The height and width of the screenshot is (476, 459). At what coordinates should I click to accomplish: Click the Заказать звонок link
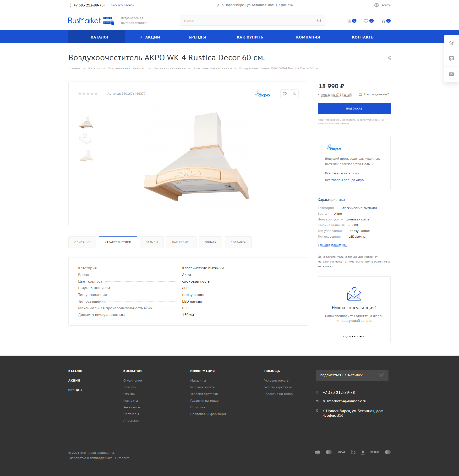(122, 5)
